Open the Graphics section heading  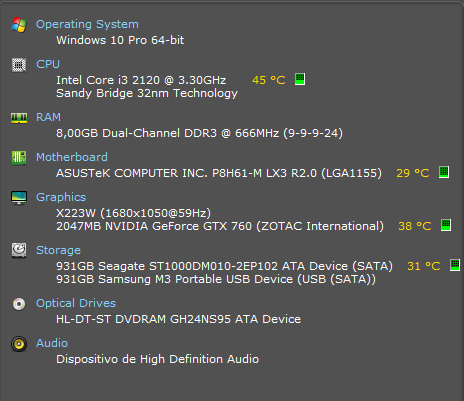pos(61,197)
